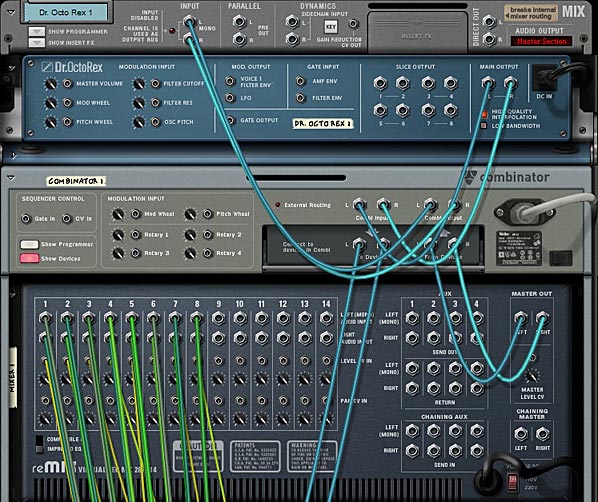
Task: Click the mixer 'PATENTS' plate
Action: (x=255, y=456)
